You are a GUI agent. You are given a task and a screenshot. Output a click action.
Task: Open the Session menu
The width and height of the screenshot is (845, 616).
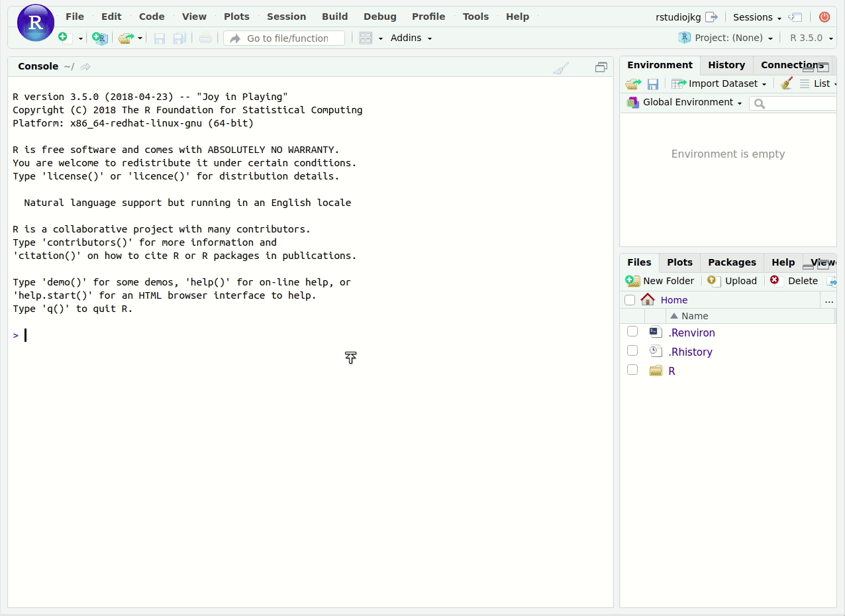point(286,17)
